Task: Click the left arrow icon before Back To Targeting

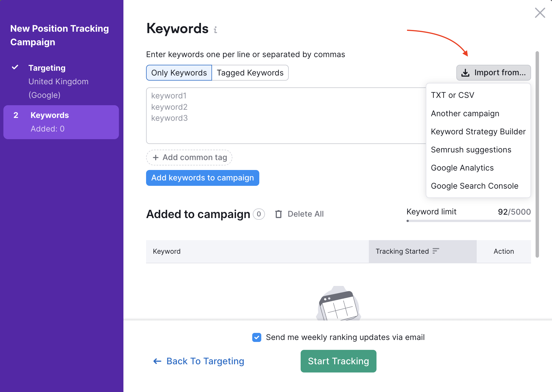Action: coord(157,361)
